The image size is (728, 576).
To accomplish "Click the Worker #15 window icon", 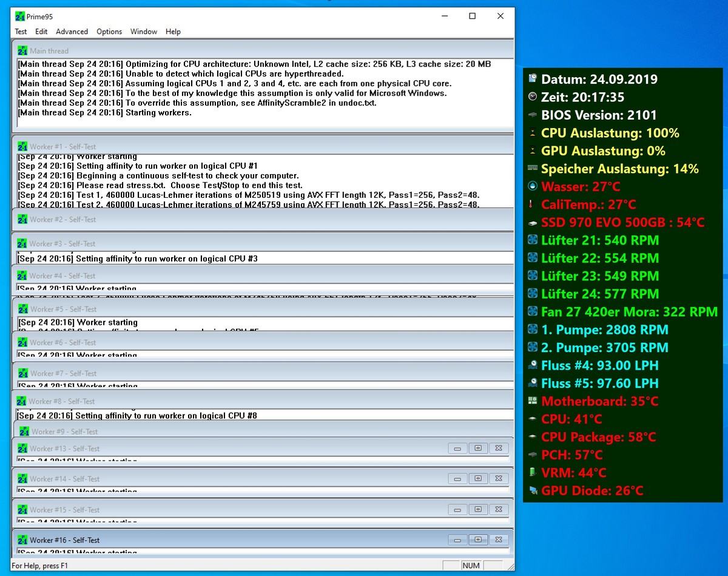I will pos(22,510).
